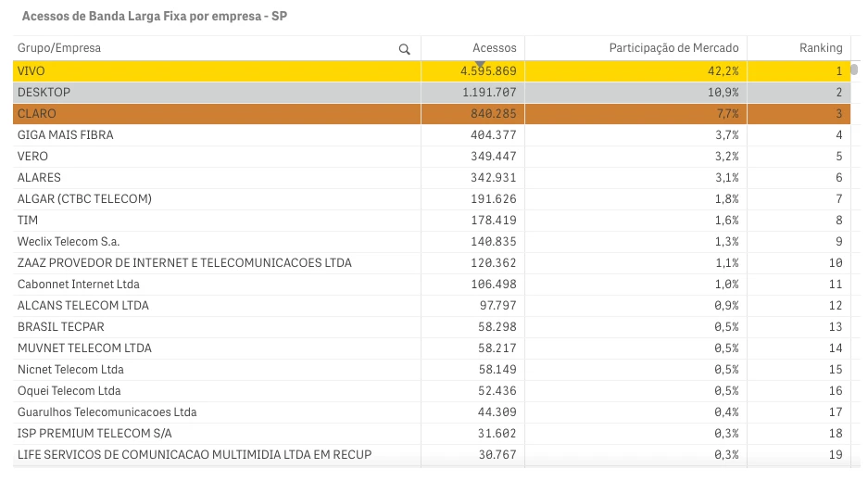
Task: Select GIGA MAIS FIBRA company cell
Action: (x=66, y=135)
